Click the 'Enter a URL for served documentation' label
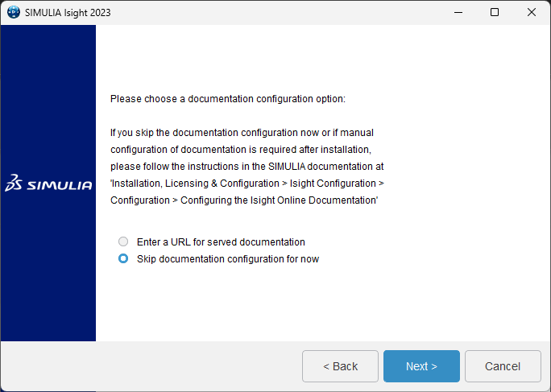 [221, 242]
